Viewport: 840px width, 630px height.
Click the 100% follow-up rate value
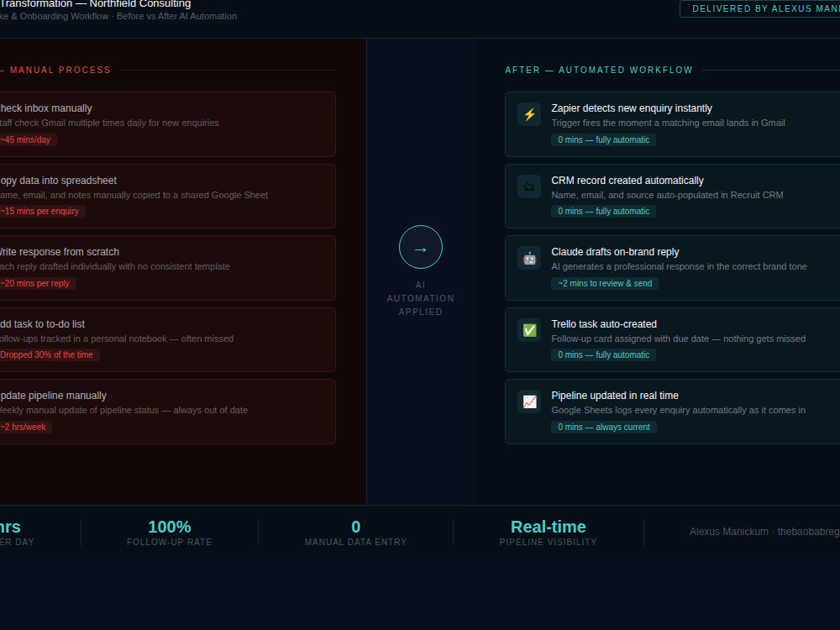click(170, 527)
